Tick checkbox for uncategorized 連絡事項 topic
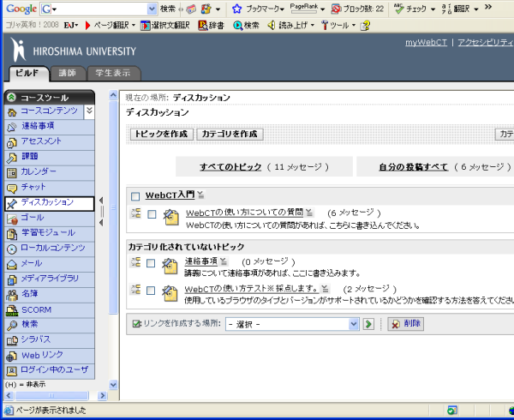Image resolution: width=514 pixels, height=420 pixels. [151, 263]
